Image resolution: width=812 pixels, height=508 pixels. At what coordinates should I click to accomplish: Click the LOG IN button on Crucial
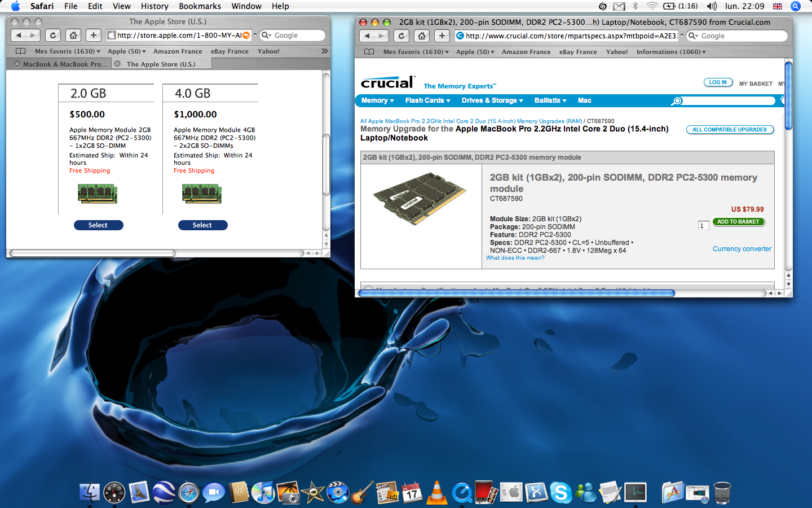(718, 82)
